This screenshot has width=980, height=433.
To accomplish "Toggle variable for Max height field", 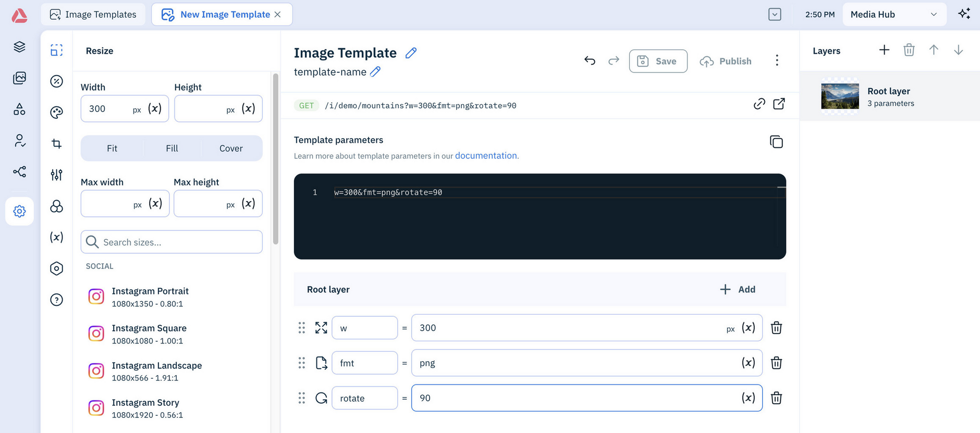I will (x=248, y=203).
